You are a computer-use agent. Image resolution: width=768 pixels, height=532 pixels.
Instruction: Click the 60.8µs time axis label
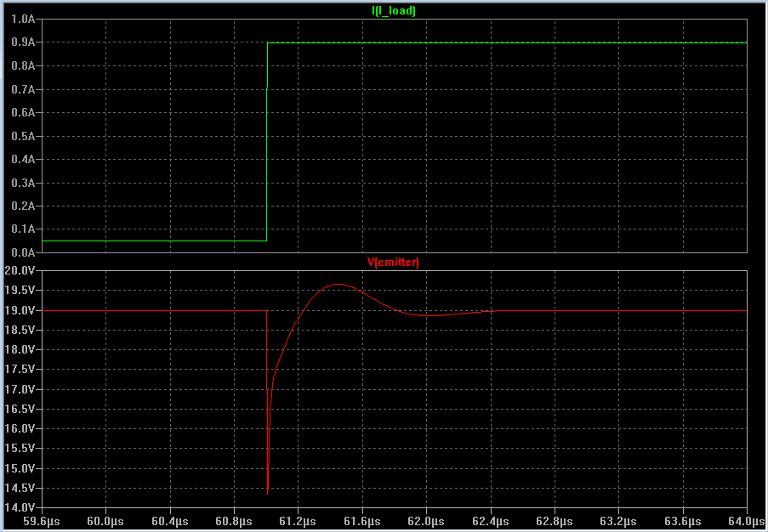pyautogui.click(x=234, y=521)
